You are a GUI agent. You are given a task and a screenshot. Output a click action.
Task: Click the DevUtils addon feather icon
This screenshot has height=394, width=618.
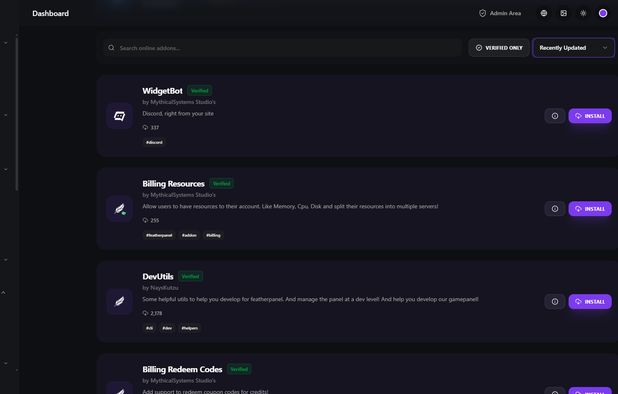pyautogui.click(x=119, y=301)
